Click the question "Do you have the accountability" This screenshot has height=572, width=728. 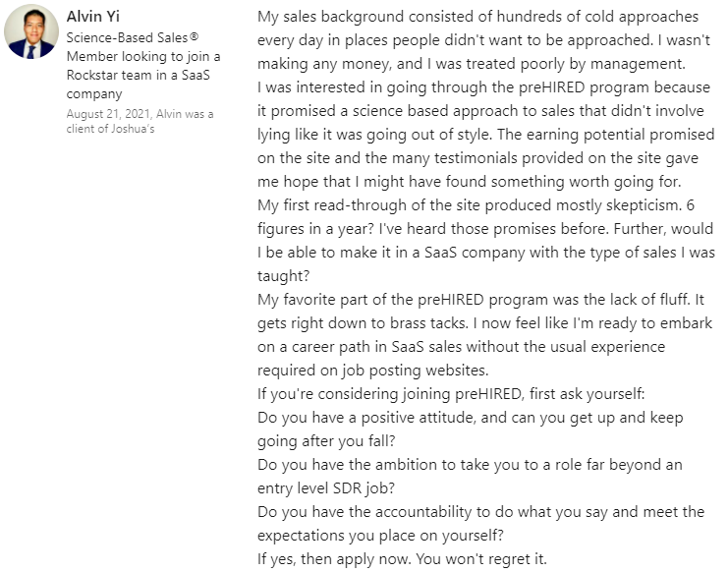(x=480, y=512)
